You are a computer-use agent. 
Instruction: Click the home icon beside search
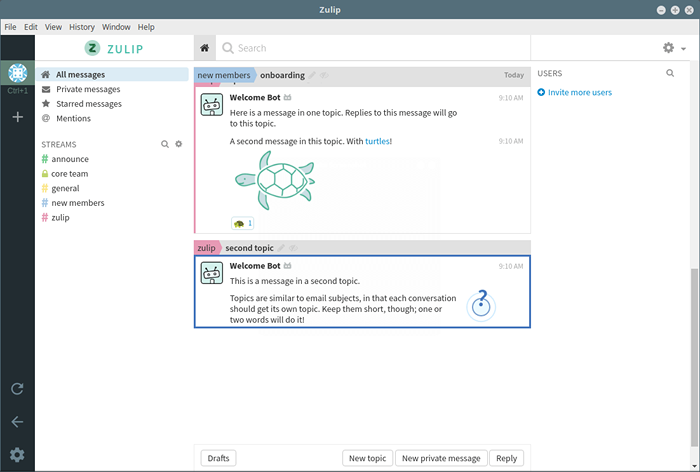click(x=204, y=48)
